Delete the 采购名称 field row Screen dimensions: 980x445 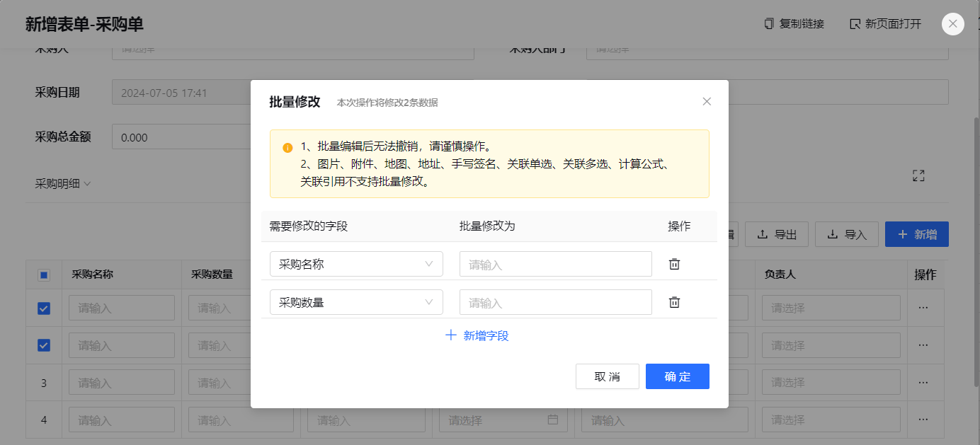tap(675, 264)
